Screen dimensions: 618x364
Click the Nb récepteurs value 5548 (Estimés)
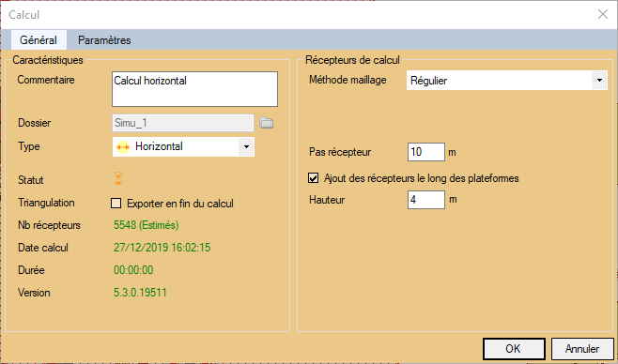(147, 225)
